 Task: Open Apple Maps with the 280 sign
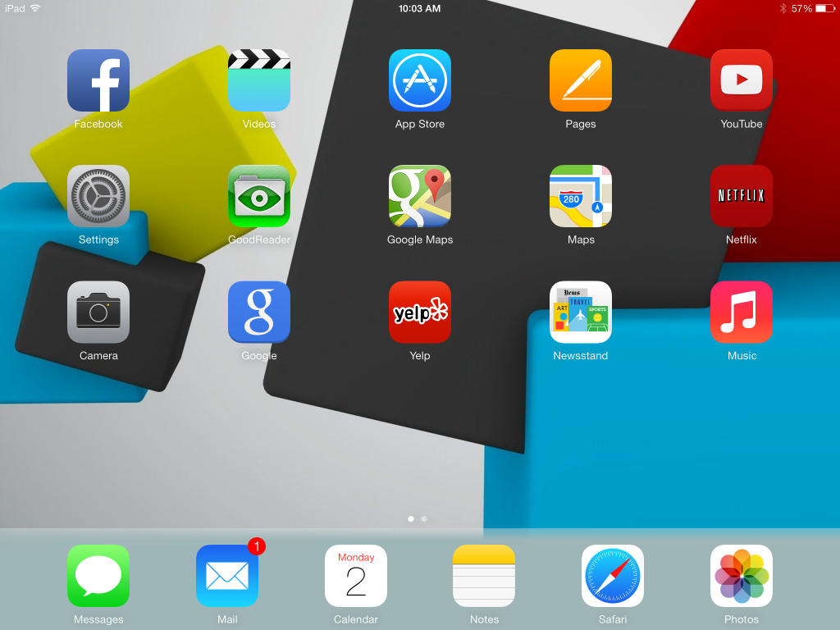581,196
